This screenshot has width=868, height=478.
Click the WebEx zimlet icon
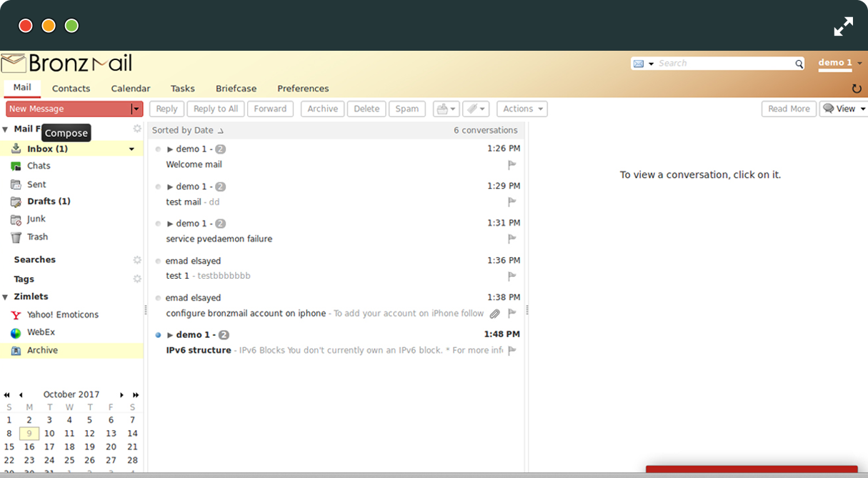click(x=16, y=333)
